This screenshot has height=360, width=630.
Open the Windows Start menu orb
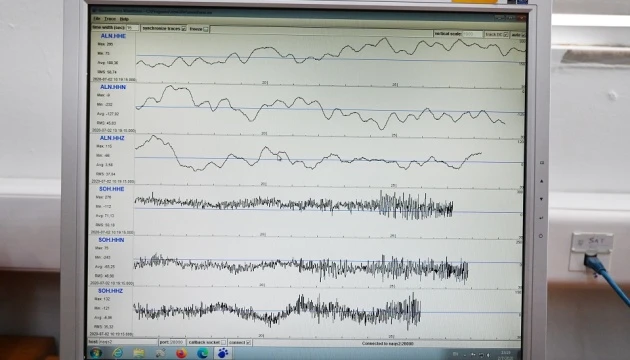[x=96, y=353]
